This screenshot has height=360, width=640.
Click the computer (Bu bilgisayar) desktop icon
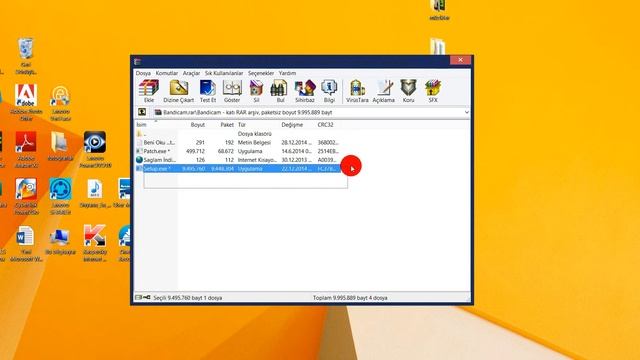[x=60, y=237]
